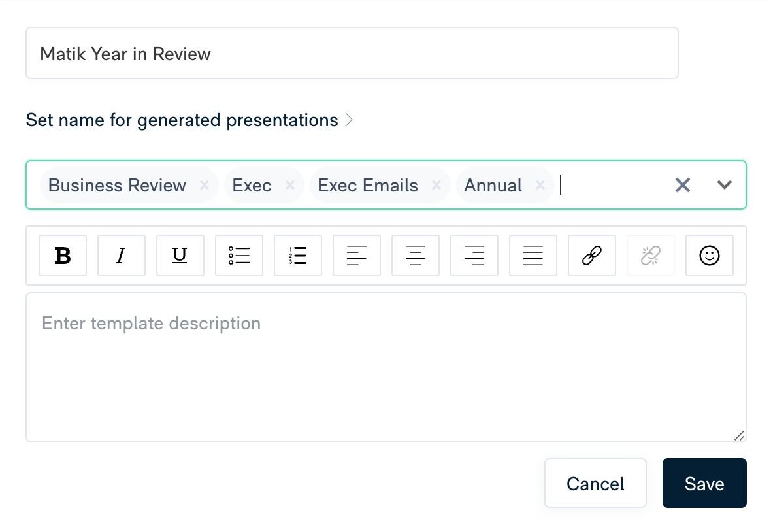771x532 pixels.
Task: Click the unlink icon
Action: pyautogui.click(x=651, y=256)
